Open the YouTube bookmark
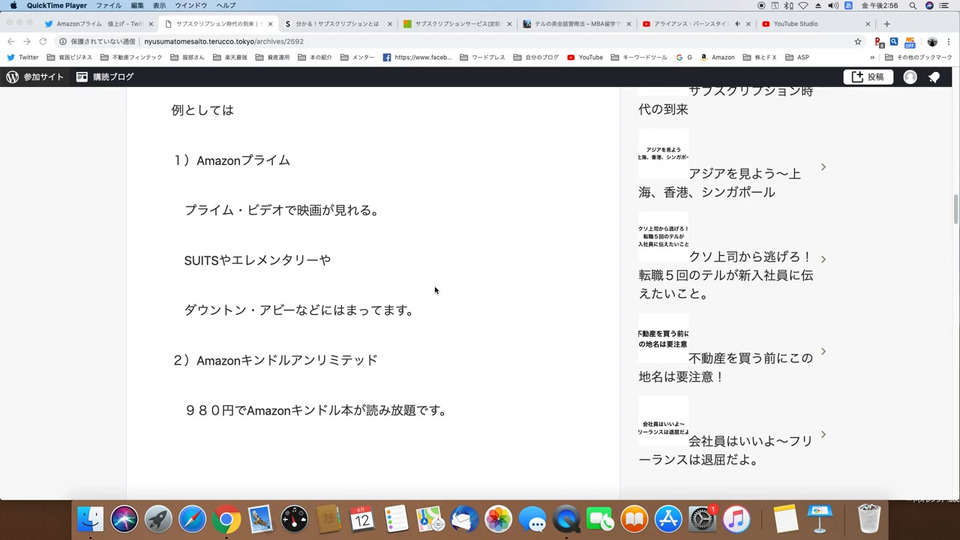960x540 pixels. coord(585,58)
